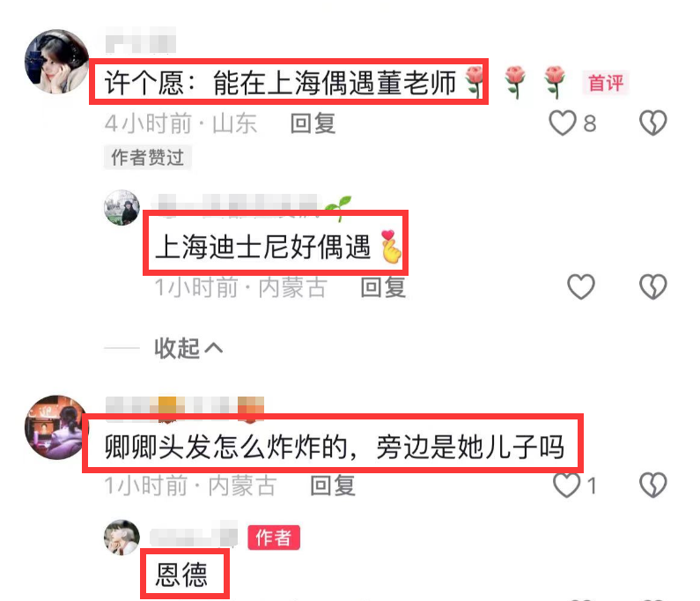The height and width of the screenshot is (601, 700).
Task: Open avatar of the 卿卿头发 commenter
Action: 56,427
